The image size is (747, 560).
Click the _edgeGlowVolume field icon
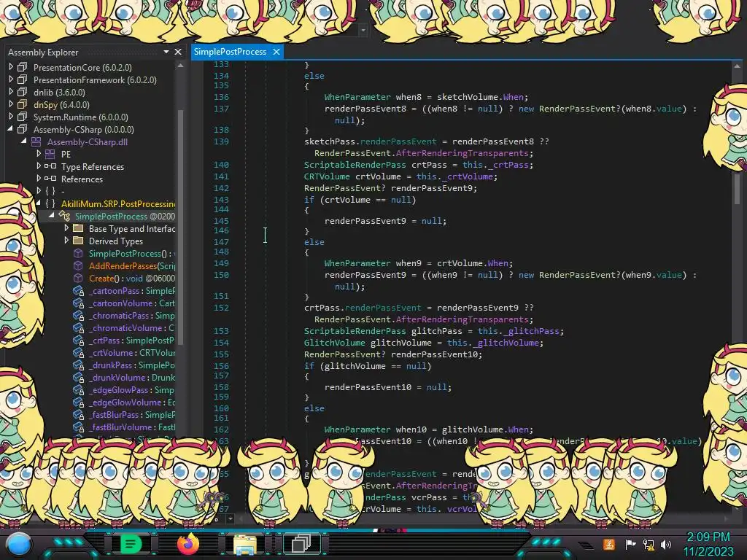[78, 402]
